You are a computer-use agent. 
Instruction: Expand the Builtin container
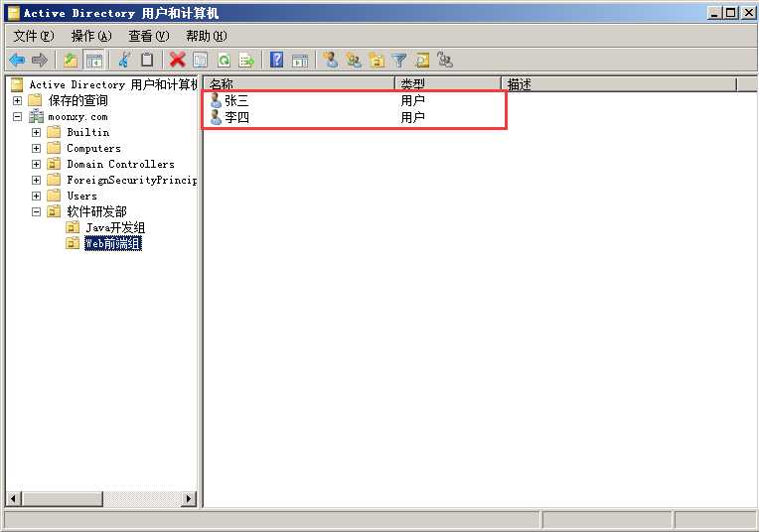click(x=37, y=132)
